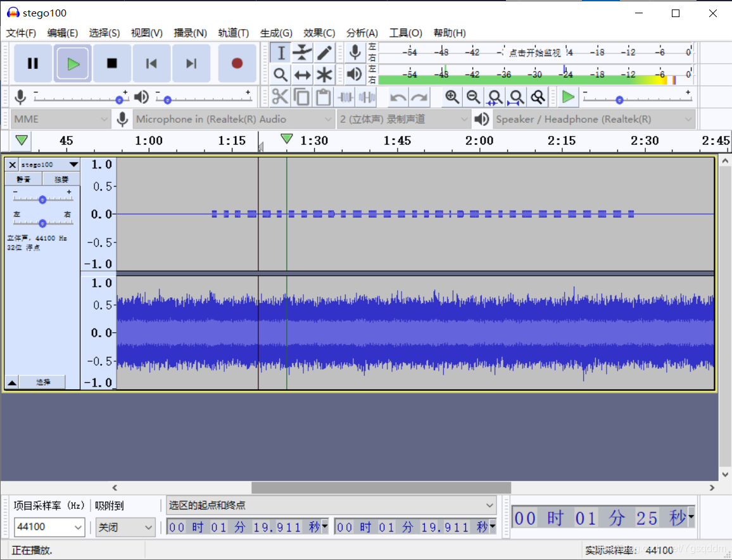The width and height of the screenshot is (732, 560).
Task: Zoom in on the waveform
Action: pyautogui.click(x=451, y=97)
